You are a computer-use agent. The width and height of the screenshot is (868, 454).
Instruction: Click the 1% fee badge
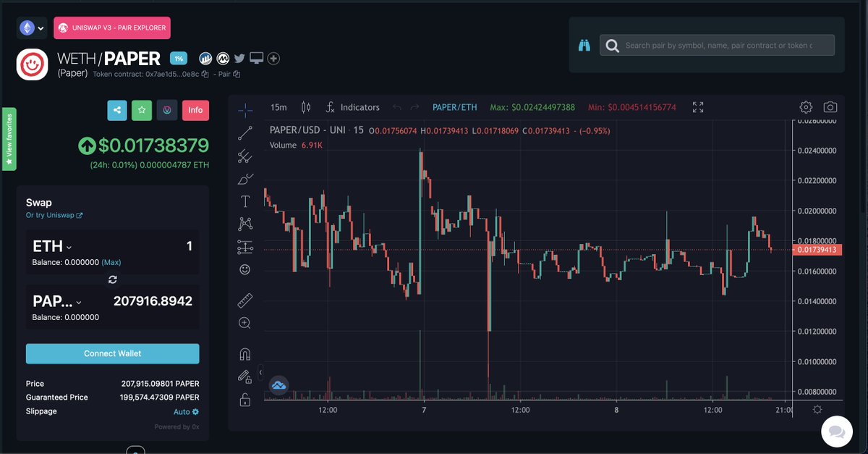178,59
